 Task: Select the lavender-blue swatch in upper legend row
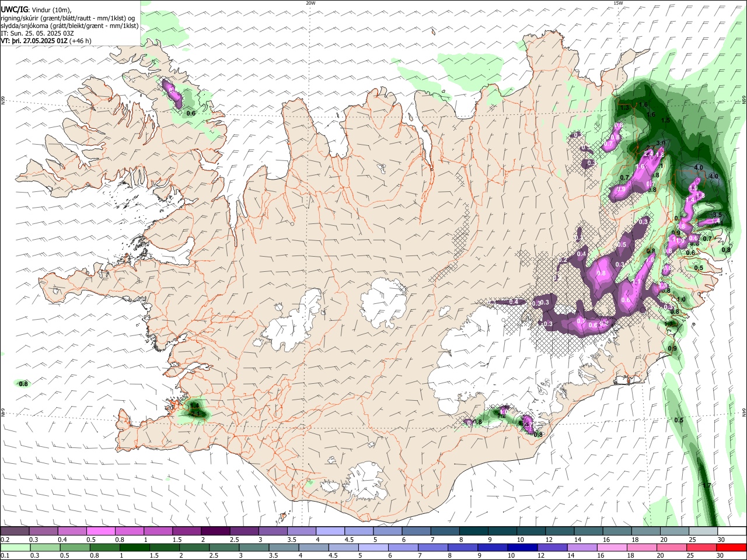330,531
